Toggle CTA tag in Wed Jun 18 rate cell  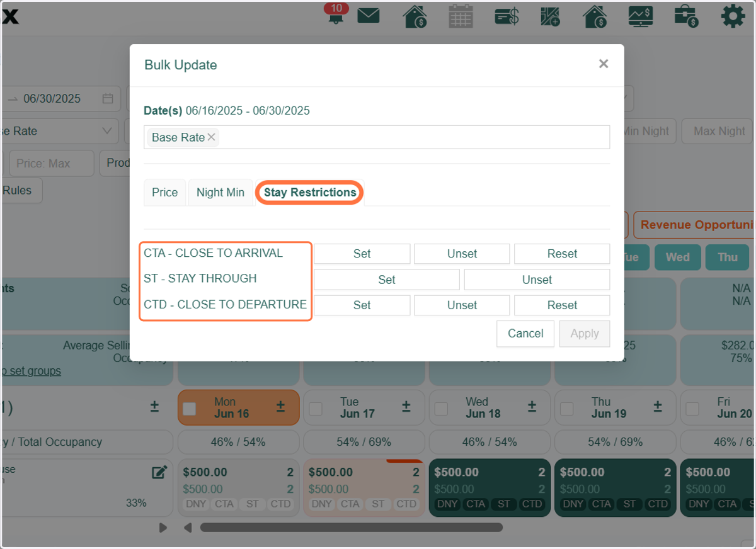[x=476, y=504]
